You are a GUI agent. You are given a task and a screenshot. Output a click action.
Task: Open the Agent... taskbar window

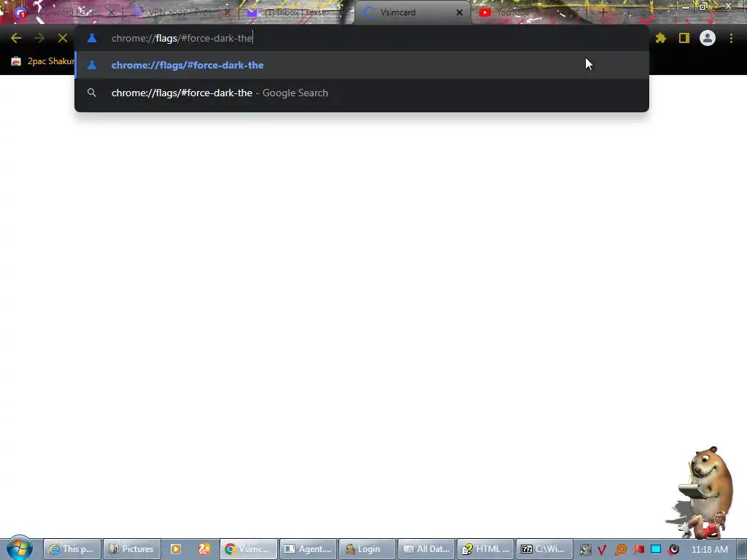tap(308, 549)
